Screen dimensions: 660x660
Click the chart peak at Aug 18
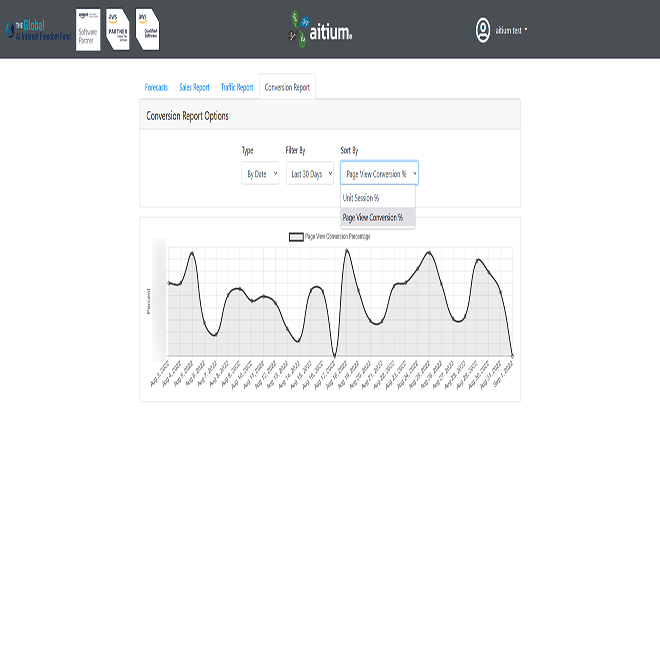point(347,250)
